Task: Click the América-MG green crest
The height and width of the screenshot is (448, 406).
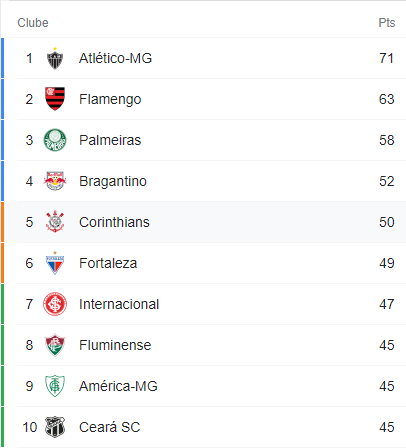Action: click(55, 386)
